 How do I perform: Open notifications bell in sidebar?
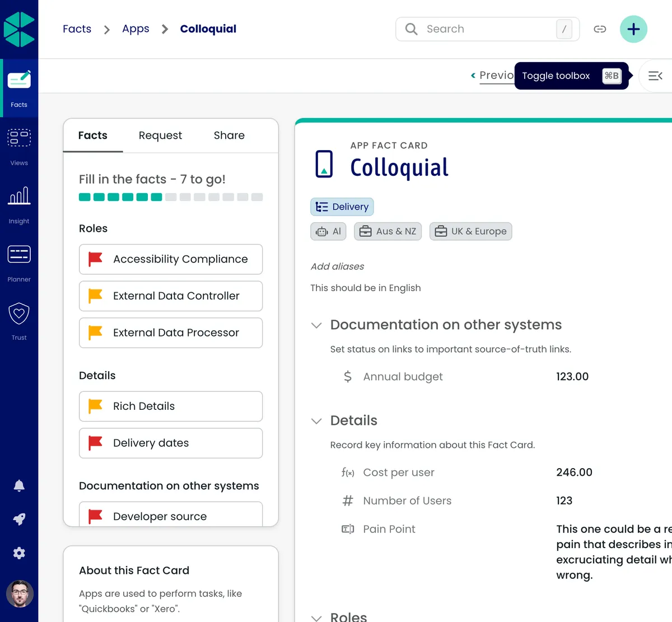[x=19, y=485]
